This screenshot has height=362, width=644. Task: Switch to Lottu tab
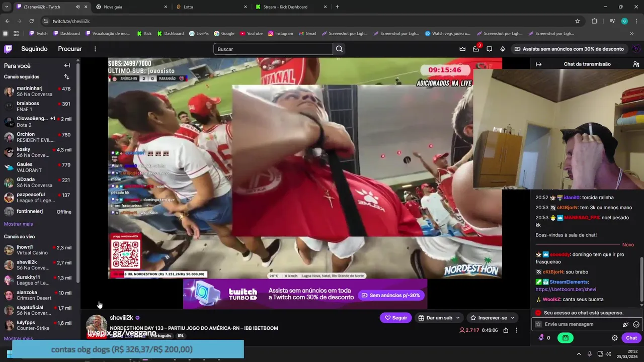(x=211, y=7)
